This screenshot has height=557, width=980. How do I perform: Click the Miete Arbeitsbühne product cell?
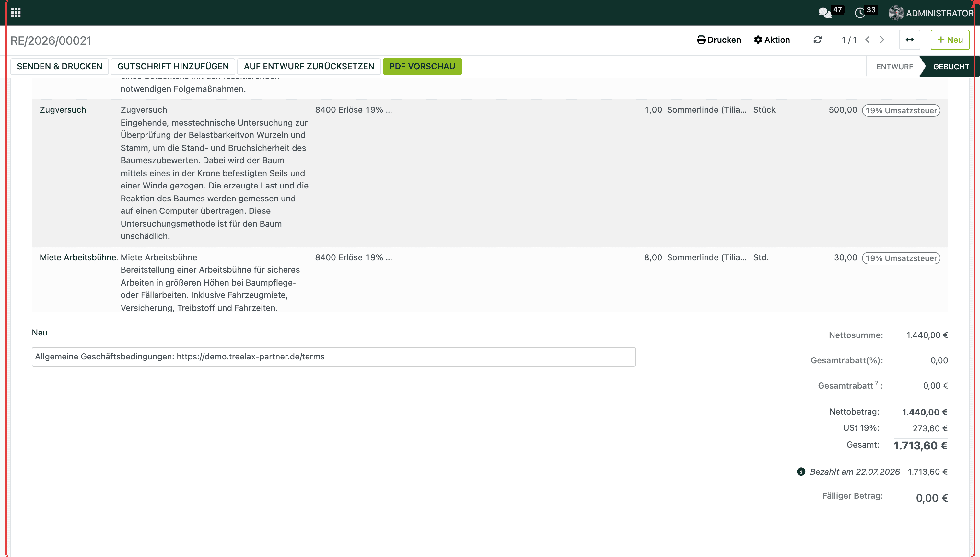coord(78,257)
